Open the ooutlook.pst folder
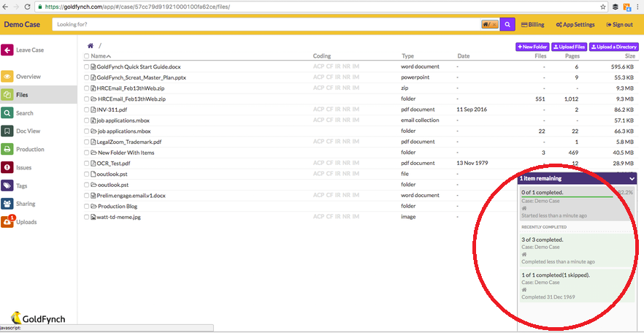Image resolution: width=644 pixels, height=333 pixels. point(113,185)
